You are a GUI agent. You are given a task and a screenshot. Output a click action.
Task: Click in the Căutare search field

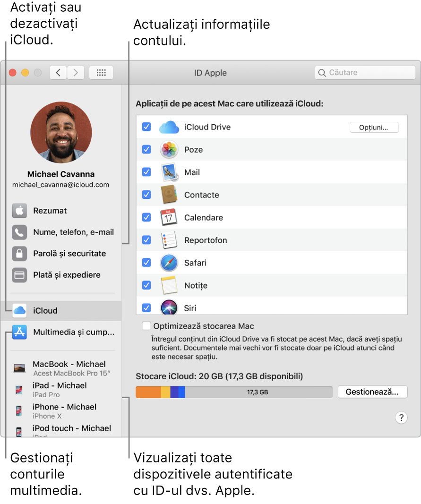(365, 73)
